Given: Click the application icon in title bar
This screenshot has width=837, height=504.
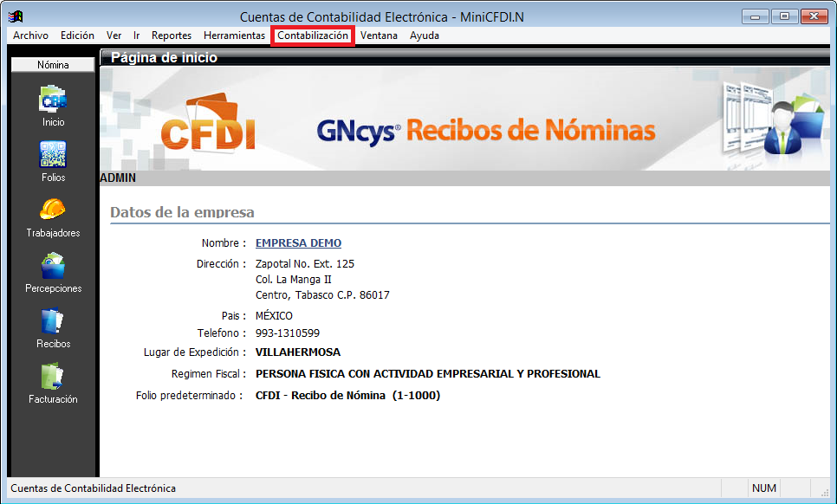Looking at the screenshot, I should tap(16, 16).
